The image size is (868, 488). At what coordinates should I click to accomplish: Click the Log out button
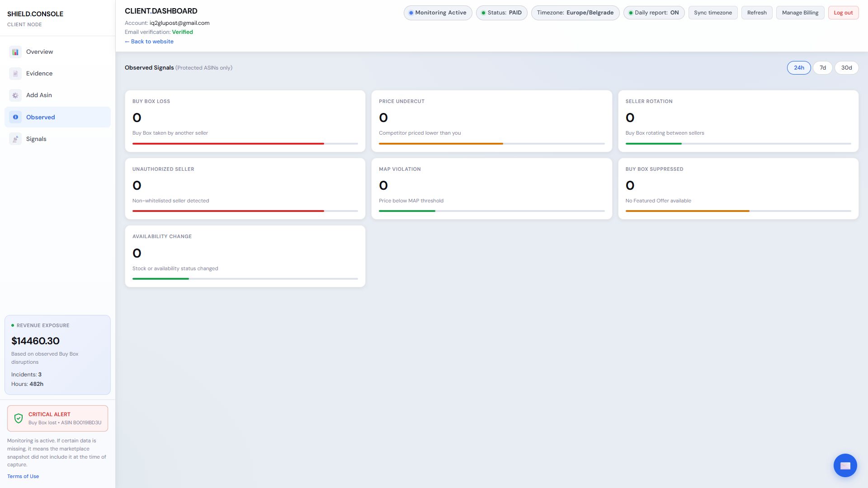click(843, 13)
